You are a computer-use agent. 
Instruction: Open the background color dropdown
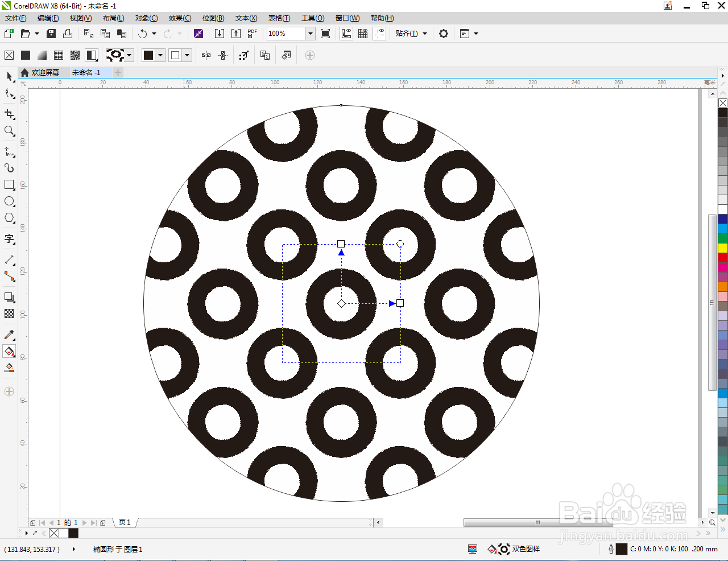187,55
